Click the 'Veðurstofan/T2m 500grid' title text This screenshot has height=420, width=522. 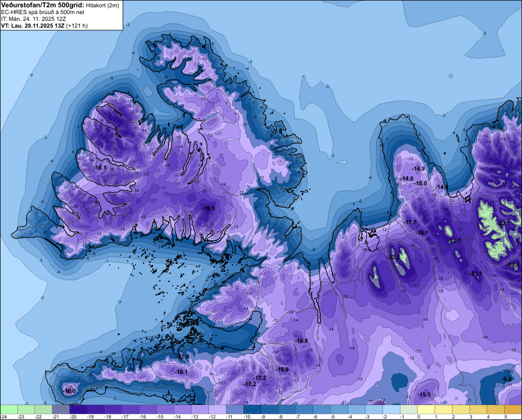(x=43, y=5)
